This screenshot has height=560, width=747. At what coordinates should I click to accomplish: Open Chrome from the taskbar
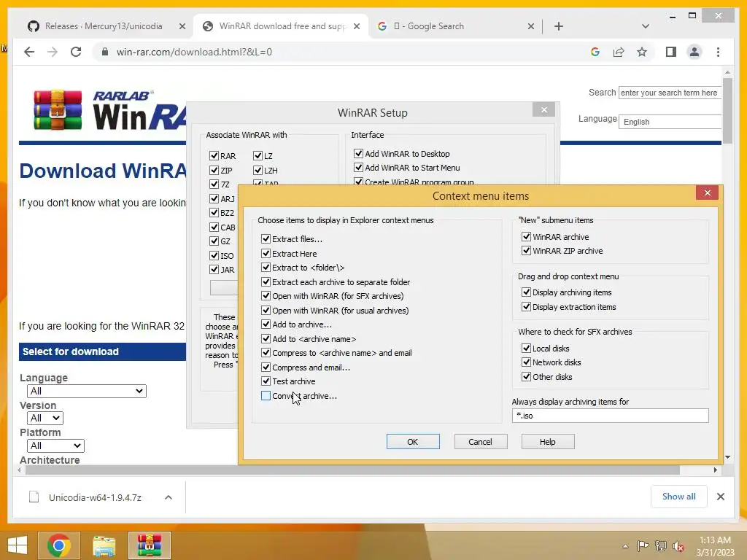[59, 545]
